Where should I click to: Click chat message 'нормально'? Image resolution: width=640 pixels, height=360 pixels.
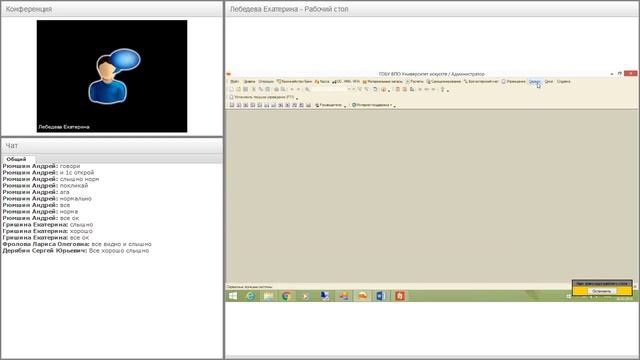tap(76, 199)
